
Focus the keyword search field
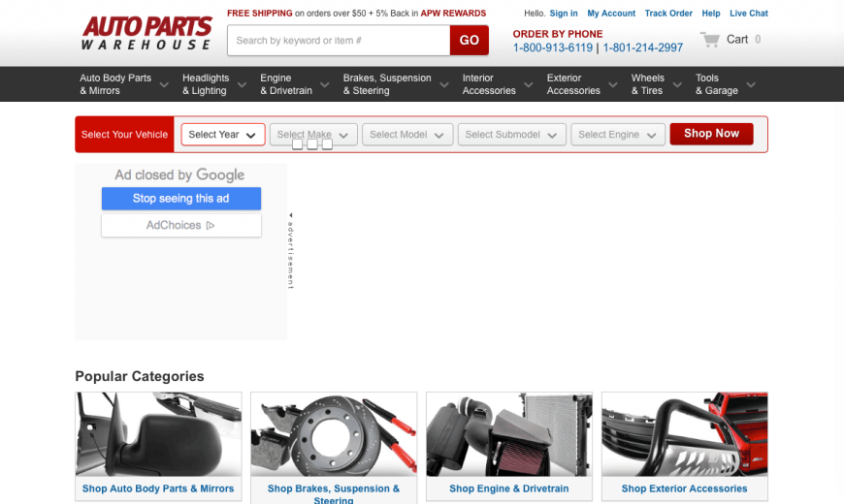pyautogui.click(x=339, y=41)
